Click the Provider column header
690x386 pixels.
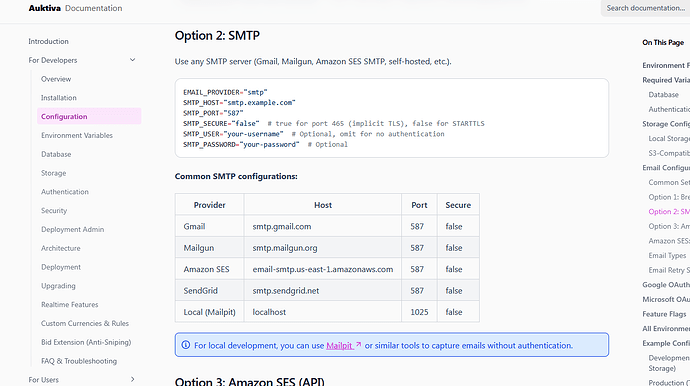pyautogui.click(x=209, y=205)
